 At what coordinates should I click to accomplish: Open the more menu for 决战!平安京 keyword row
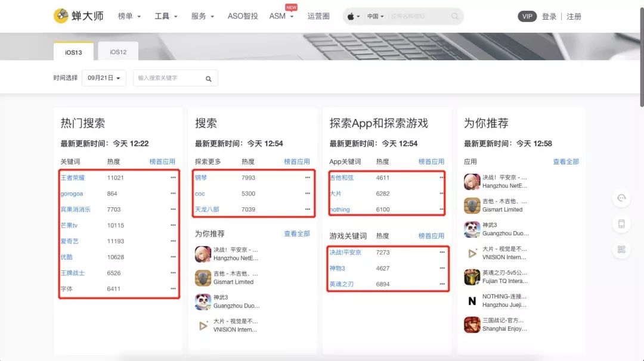[442, 253]
